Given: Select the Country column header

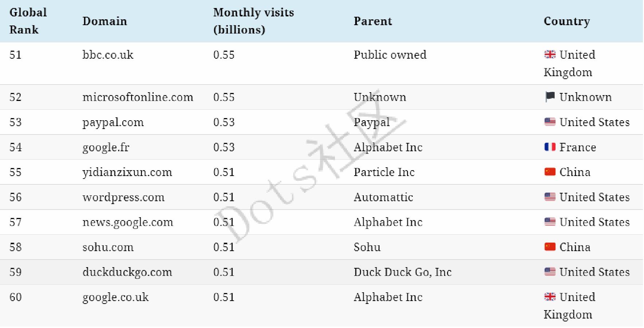Looking at the screenshot, I should [x=566, y=21].
